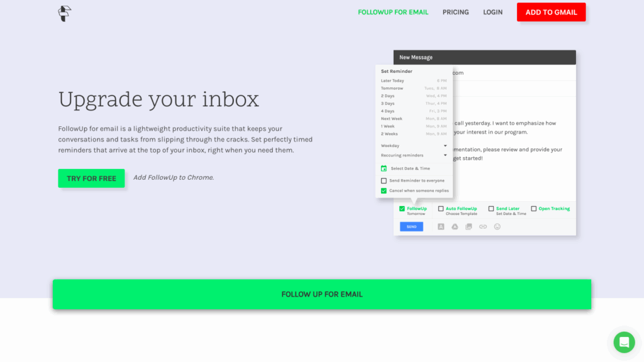Enable Open Tracking for the email
Image resolution: width=644 pixels, height=362 pixels.
pos(533,209)
